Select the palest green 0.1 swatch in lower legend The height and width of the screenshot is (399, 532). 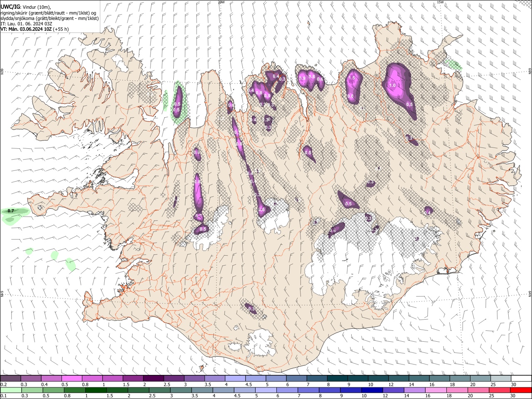(10, 390)
